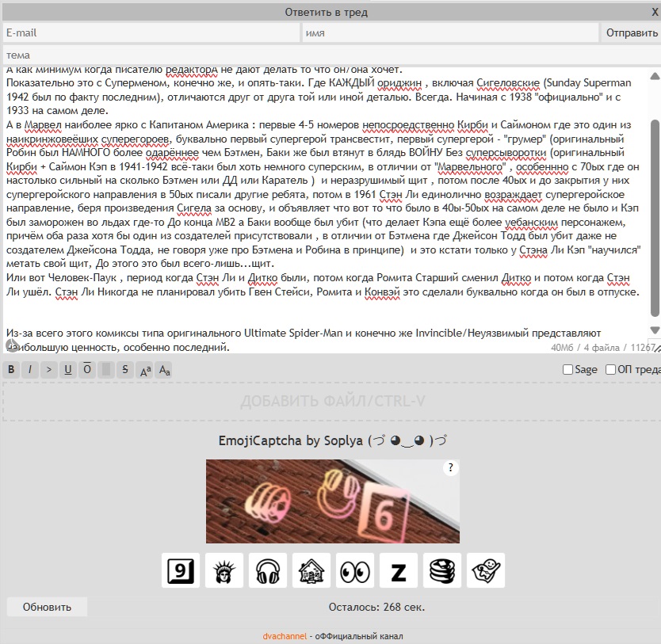661x644 pixels.
Task: Select the Statue of Liberty emoji
Action: (224, 570)
